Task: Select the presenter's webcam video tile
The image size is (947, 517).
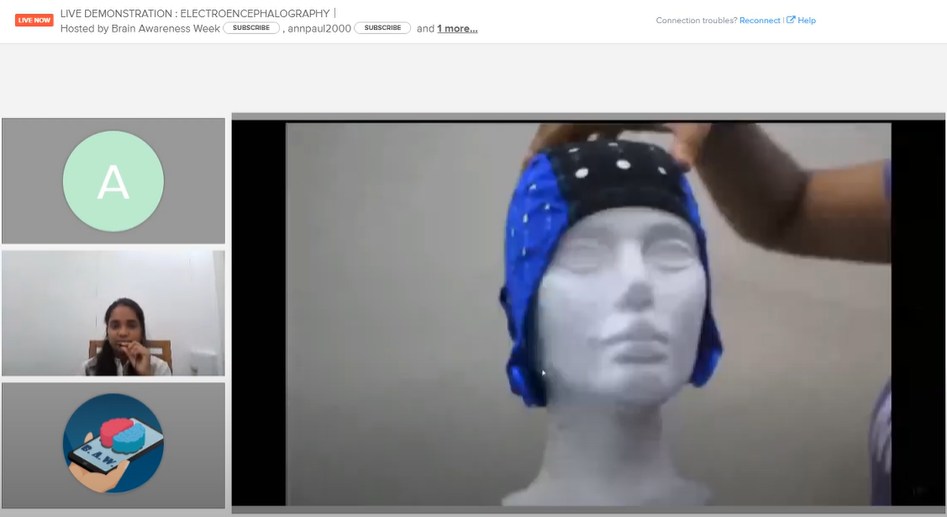Action: tap(114, 313)
